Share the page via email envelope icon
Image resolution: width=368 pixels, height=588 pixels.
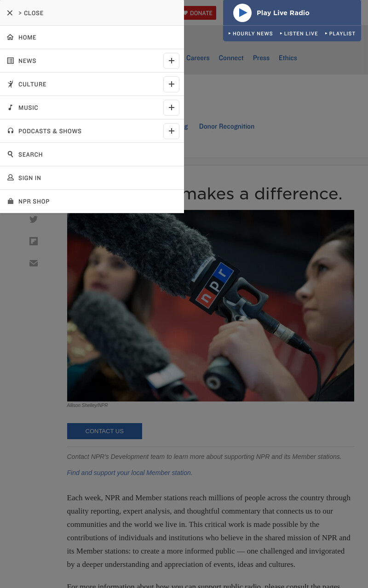pyautogui.click(x=34, y=263)
